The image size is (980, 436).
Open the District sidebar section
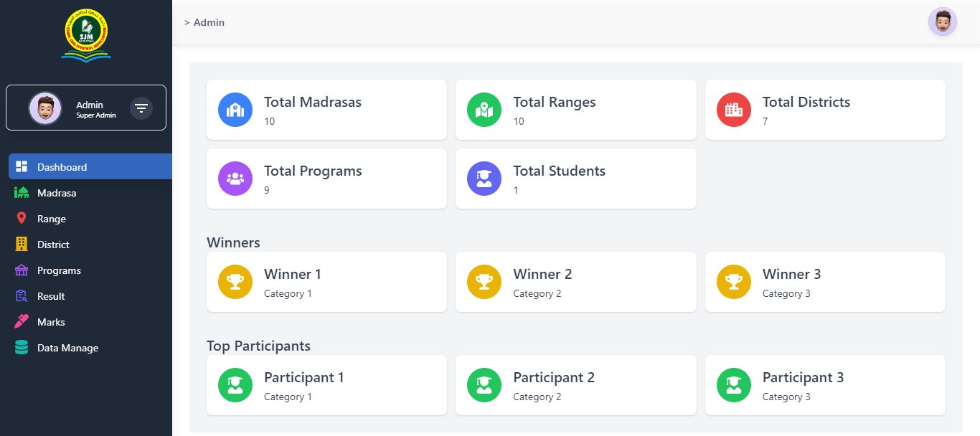(x=53, y=245)
